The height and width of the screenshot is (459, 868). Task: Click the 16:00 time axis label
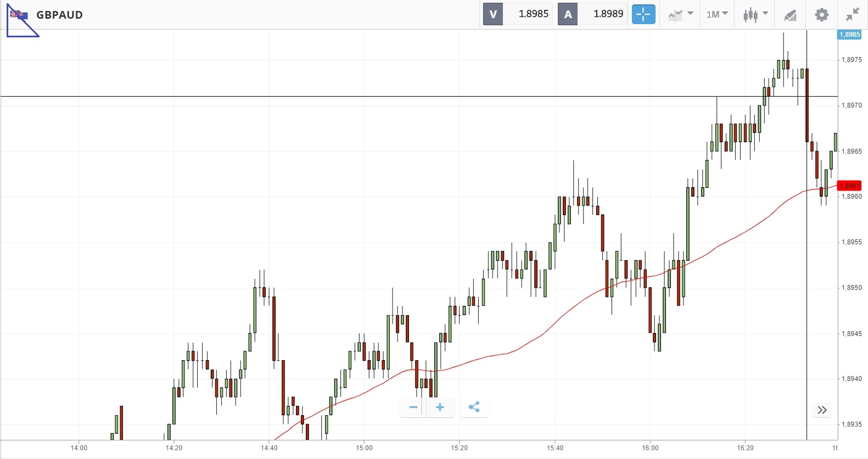tap(650, 448)
